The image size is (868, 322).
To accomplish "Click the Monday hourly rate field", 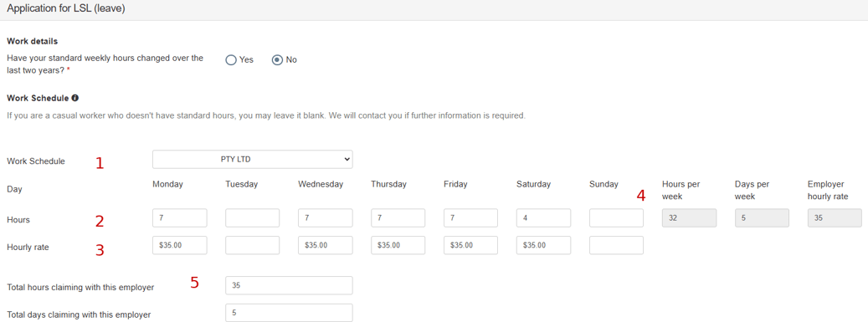I will click(x=180, y=245).
